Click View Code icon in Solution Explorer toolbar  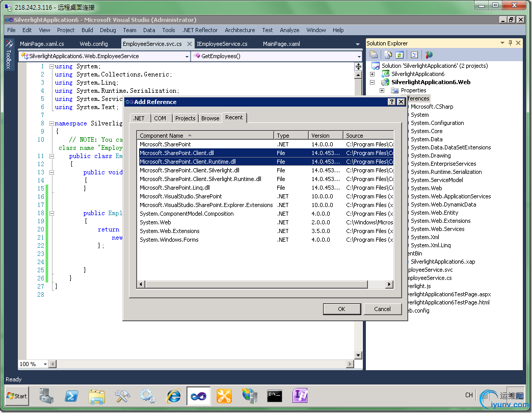pos(414,55)
